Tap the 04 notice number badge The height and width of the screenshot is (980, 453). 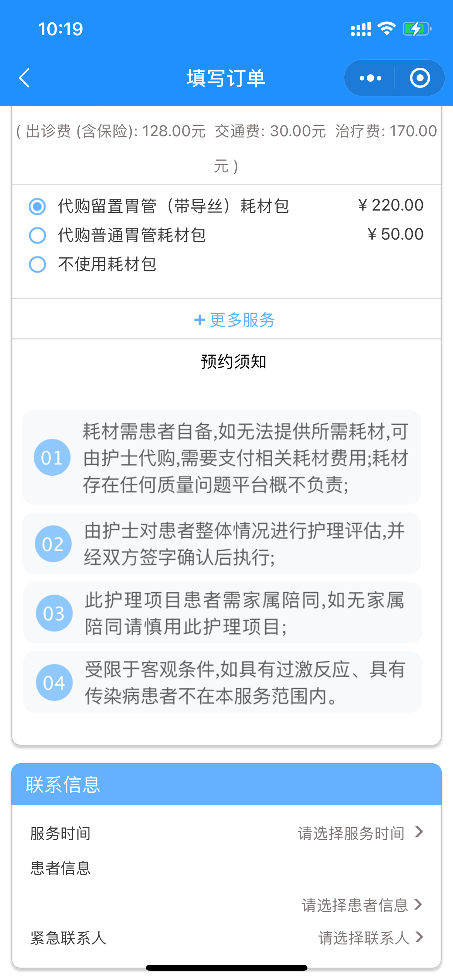click(54, 682)
